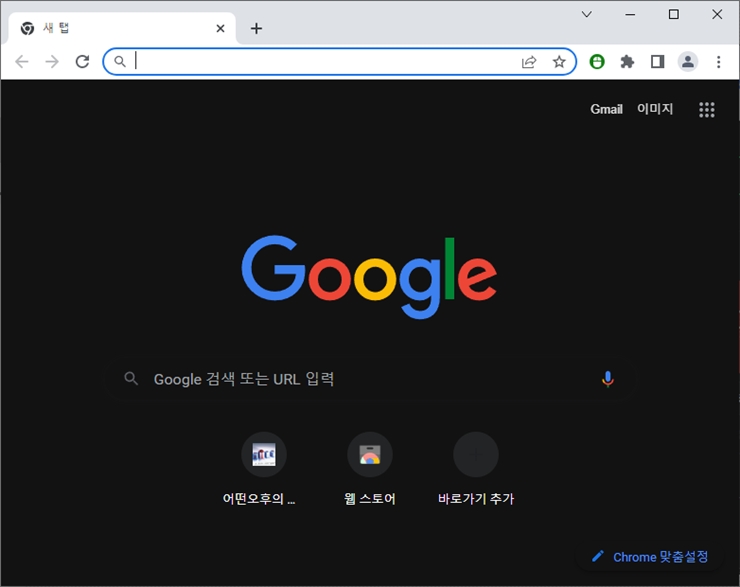The width and height of the screenshot is (740, 587).
Task: Minimize the Chrome window
Action: pyautogui.click(x=630, y=15)
